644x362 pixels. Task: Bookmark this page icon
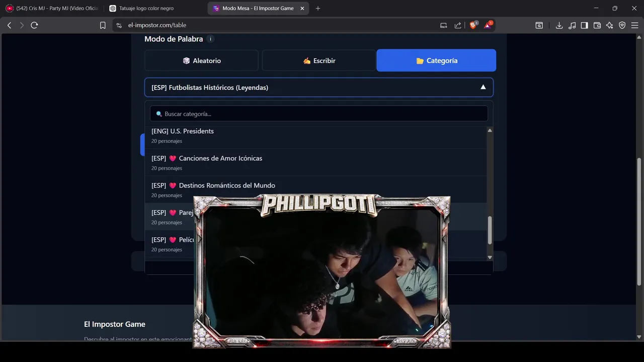pyautogui.click(x=103, y=25)
